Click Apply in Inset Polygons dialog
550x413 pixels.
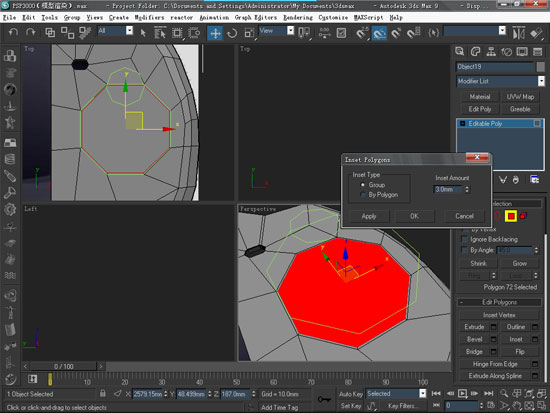pos(369,216)
